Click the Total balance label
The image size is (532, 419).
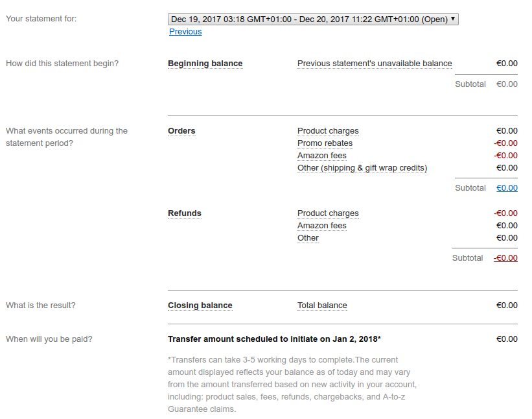point(322,305)
